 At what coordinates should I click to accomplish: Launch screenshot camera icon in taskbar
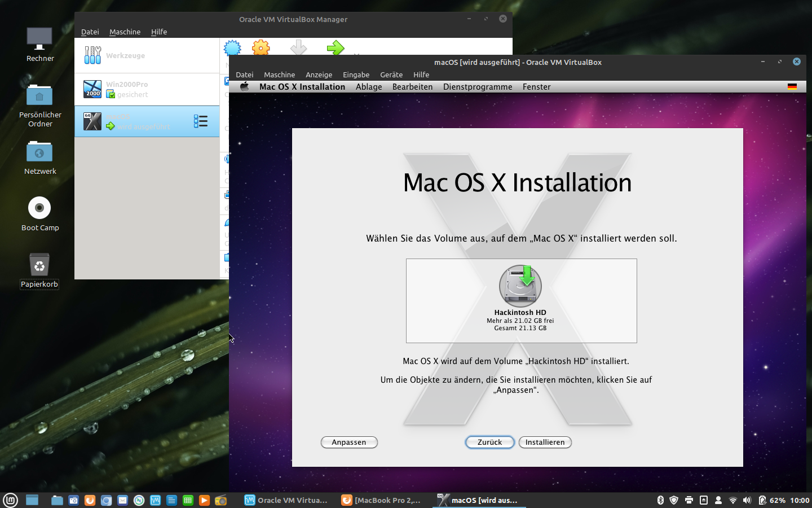(x=73, y=500)
